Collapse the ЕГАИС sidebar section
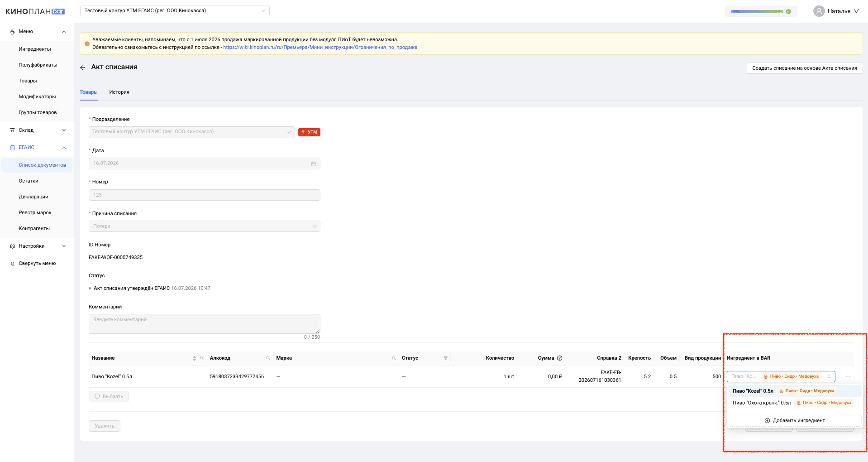Image resolution: width=868 pixels, height=462 pixels. click(64, 148)
